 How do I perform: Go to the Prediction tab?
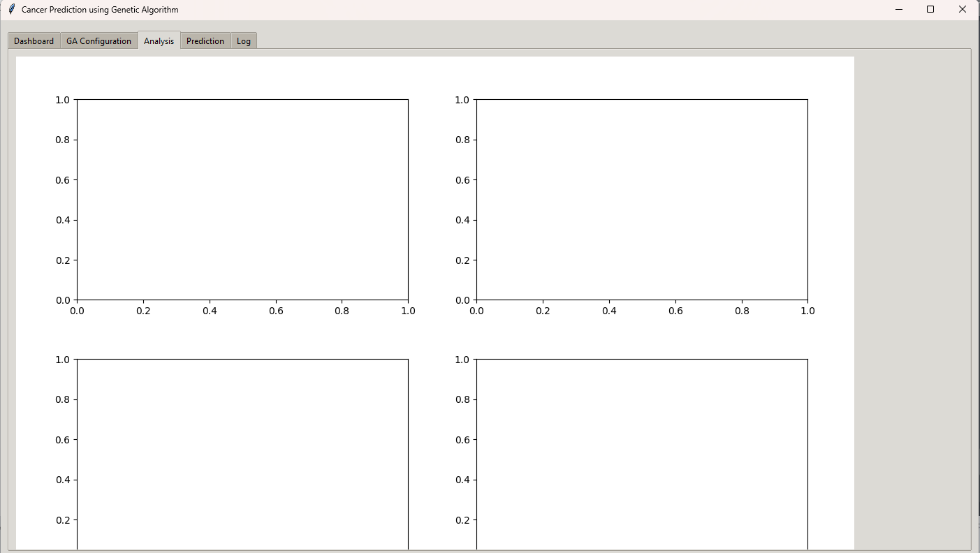205,41
